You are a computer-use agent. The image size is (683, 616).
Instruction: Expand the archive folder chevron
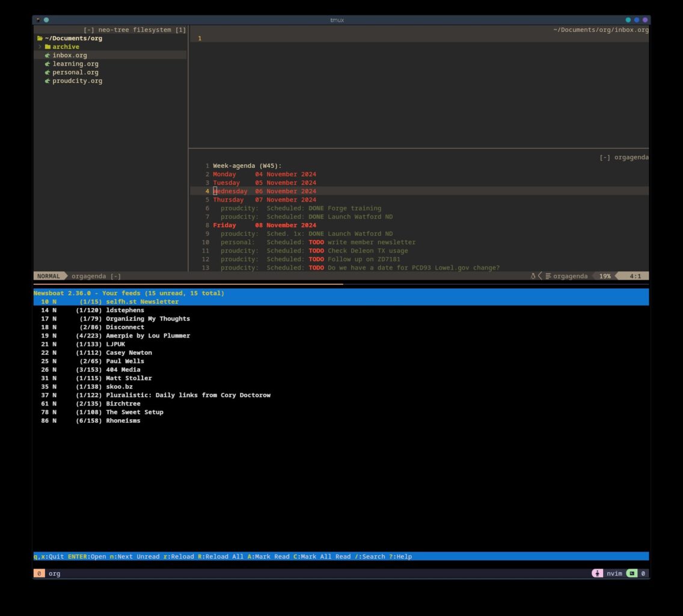pos(40,47)
